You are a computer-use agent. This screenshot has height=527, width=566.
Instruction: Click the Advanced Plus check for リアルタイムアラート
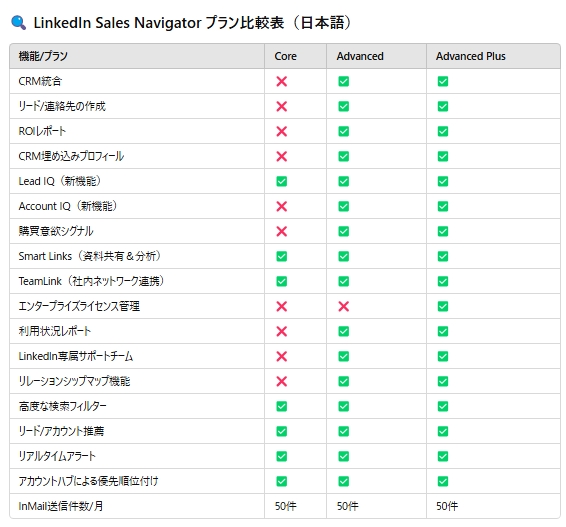tap(443, 456)
